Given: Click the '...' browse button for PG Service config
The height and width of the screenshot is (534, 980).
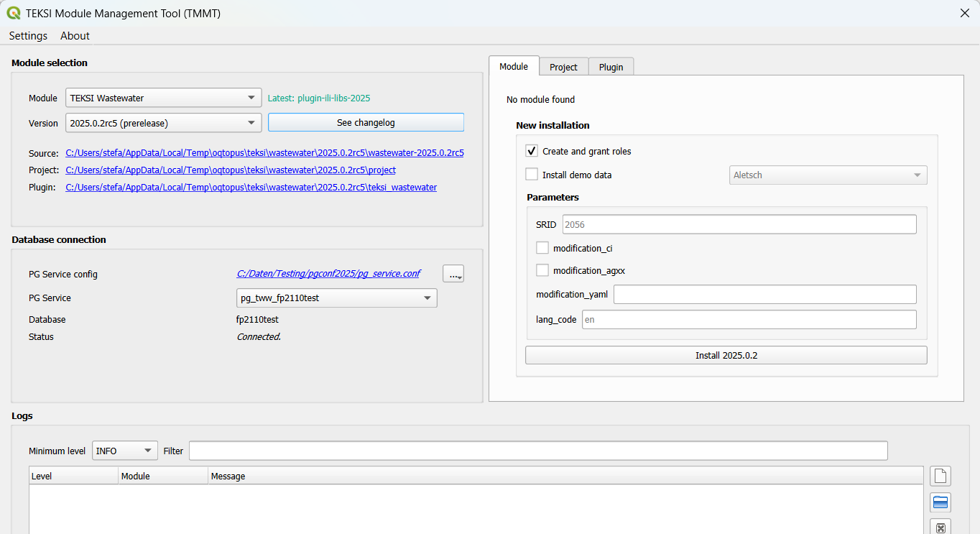Looking at the screenshot, I should tap(453, 274).
